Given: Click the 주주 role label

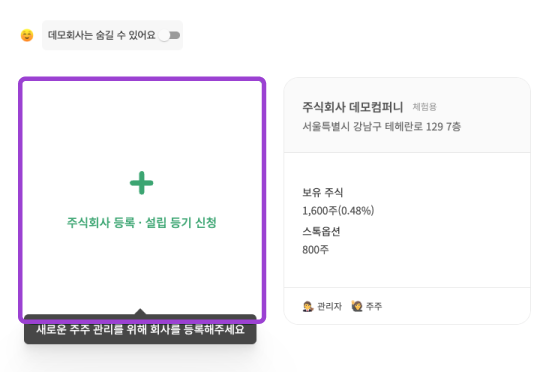Looking at the screenshot, I should tap(374, 307).
